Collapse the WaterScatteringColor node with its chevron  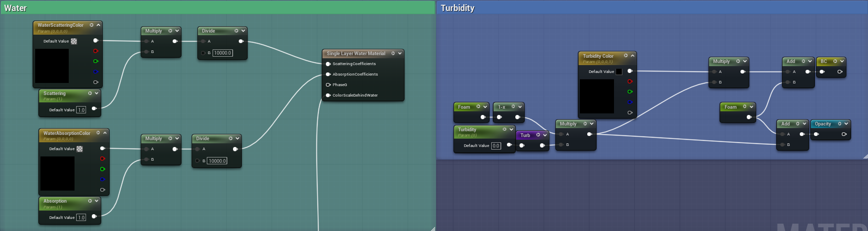tap(98, 25)
